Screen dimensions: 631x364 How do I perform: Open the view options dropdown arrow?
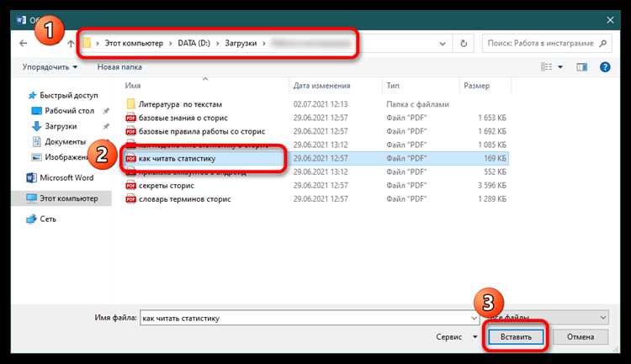click(560, 67)
